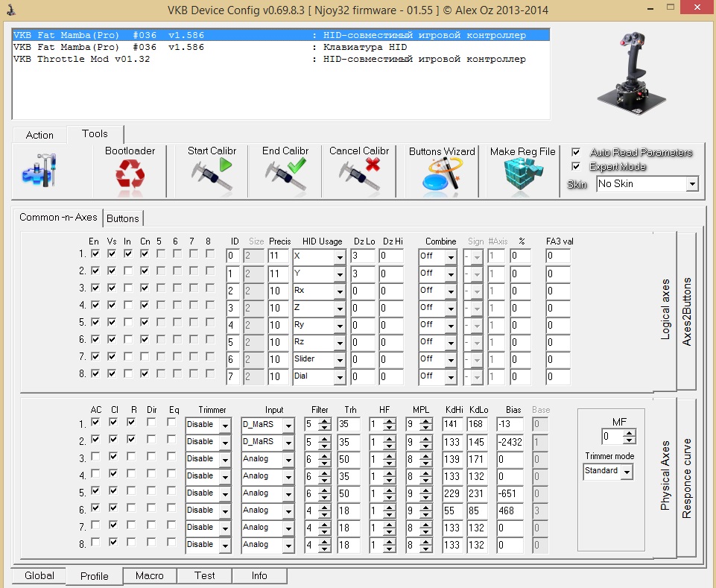Select first VKB Fat Mamba(Pro) highlighted row
Viewport: 716px width, 588px height.
pos(280,35)
